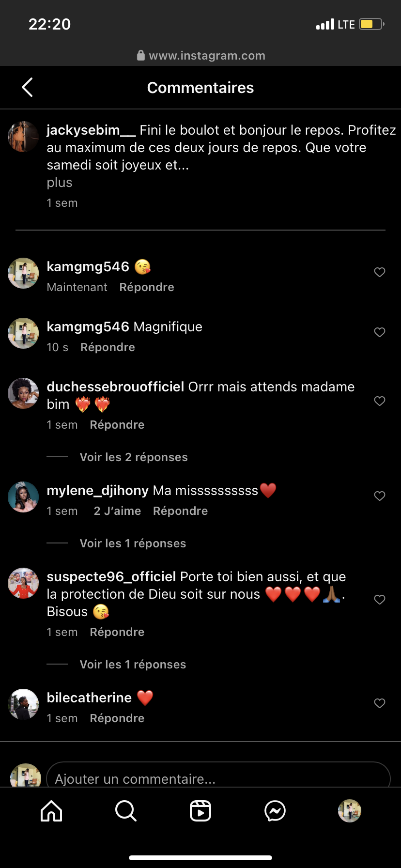Like the kamgmg546 "Magnifique" comment
Image resolution: width=401 pixels, height=868 pixels.
(x=380, y=332)
